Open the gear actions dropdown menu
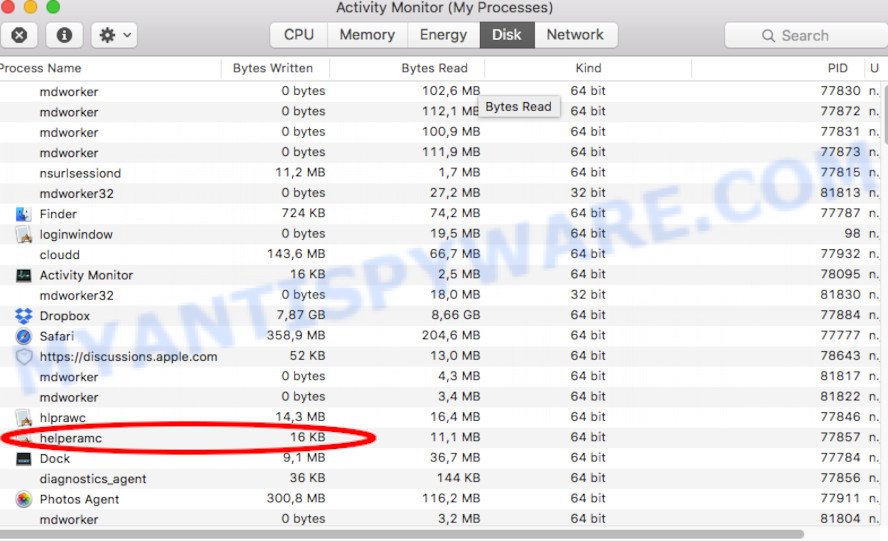 114,35
